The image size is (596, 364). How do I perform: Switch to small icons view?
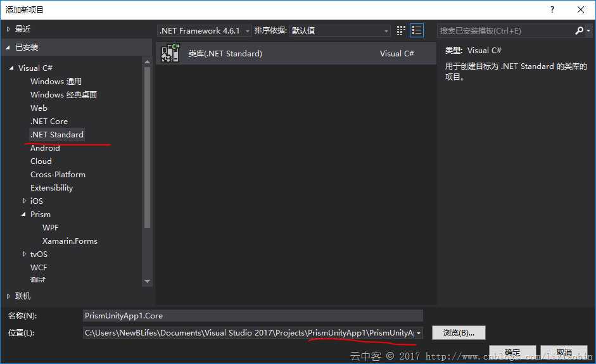(x=401, y=30)
